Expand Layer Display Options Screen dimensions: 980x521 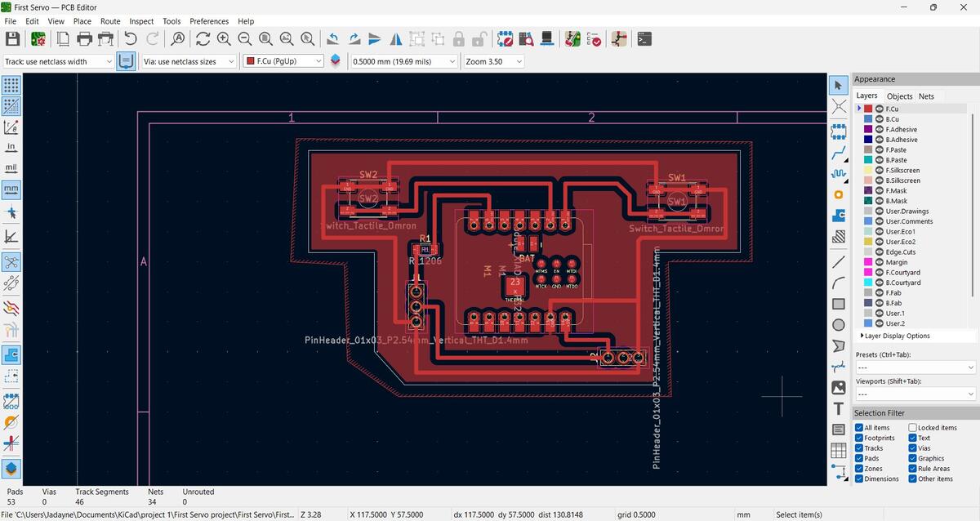tap(895, 336)
